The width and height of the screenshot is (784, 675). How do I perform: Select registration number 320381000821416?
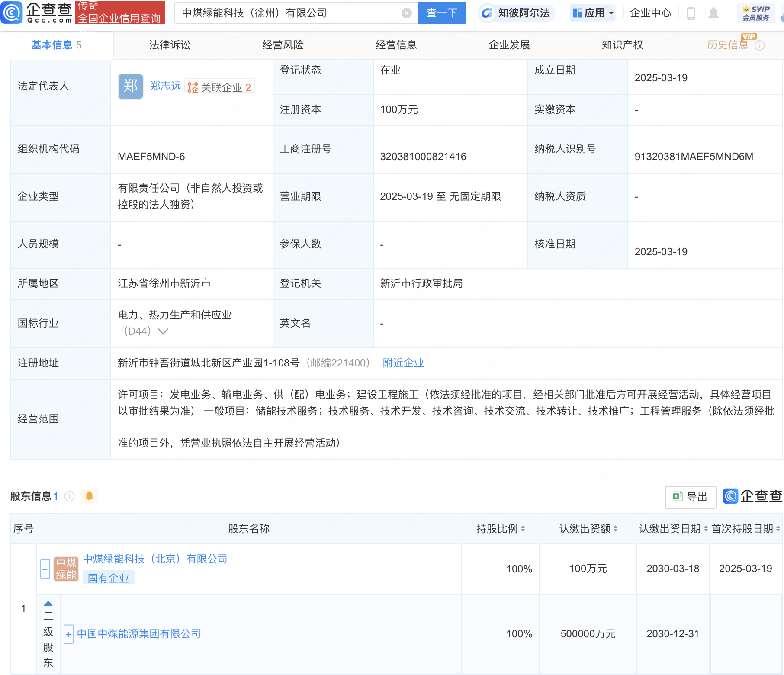pos(423,157)
